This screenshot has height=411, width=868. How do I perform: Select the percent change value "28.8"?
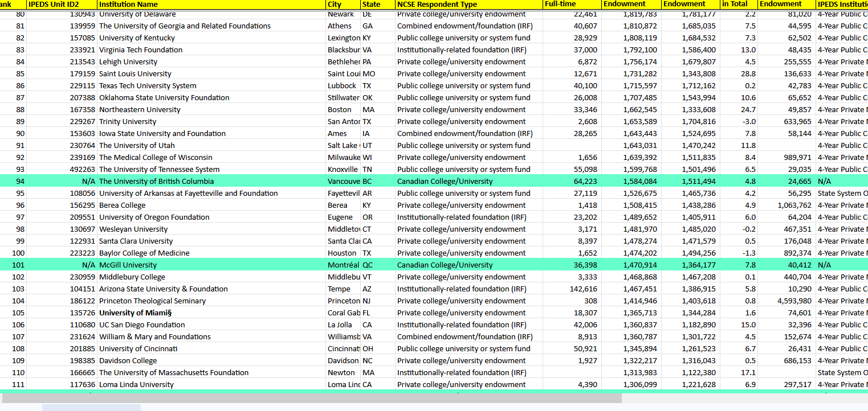coord(739,74)
